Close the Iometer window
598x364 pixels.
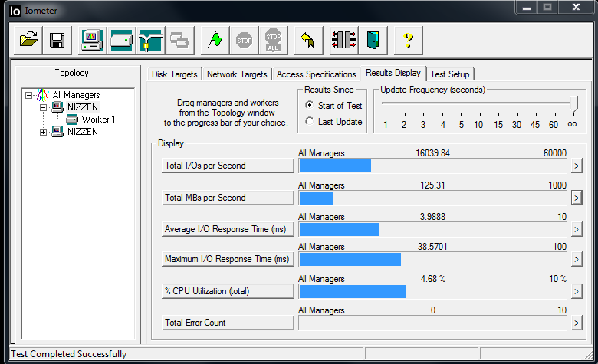pos(576,8)
